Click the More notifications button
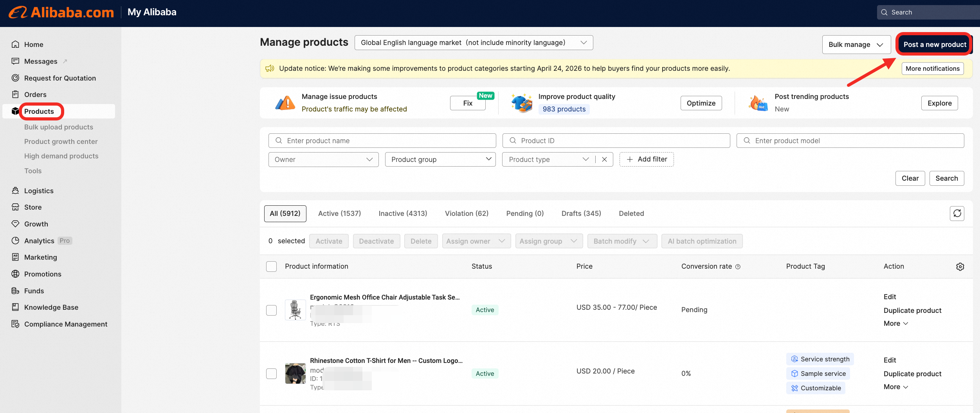Viewport: 980px width, 413px height. (x=933, y=68)
